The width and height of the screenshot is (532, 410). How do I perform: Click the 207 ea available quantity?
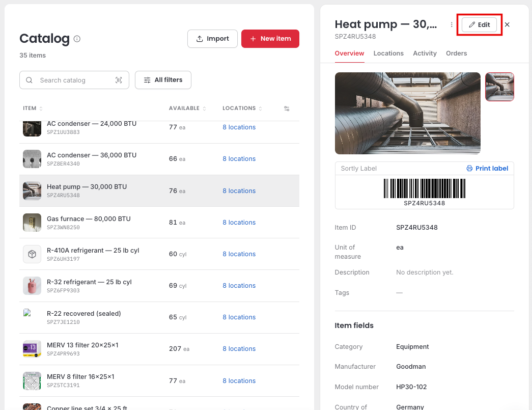[x=179, y=348]
